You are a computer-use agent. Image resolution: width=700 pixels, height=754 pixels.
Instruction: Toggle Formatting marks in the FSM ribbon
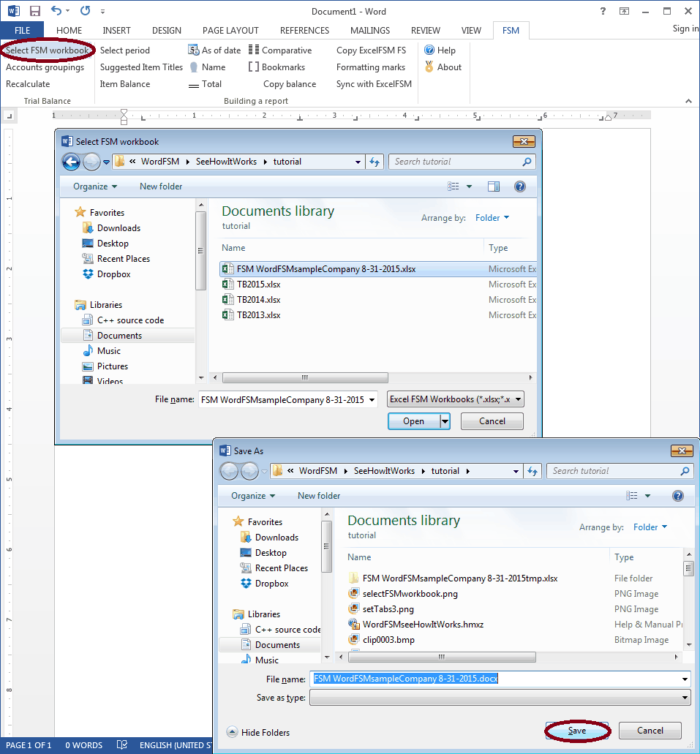point(370,67)
